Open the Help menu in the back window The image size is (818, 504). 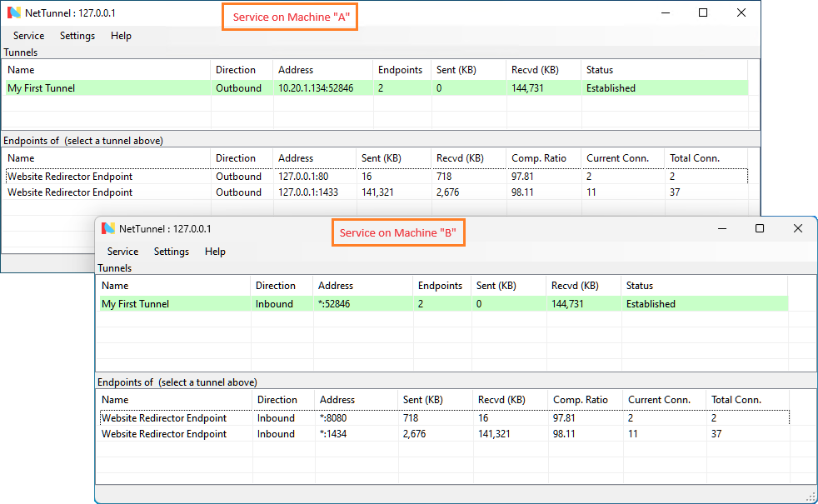point(121,36)
